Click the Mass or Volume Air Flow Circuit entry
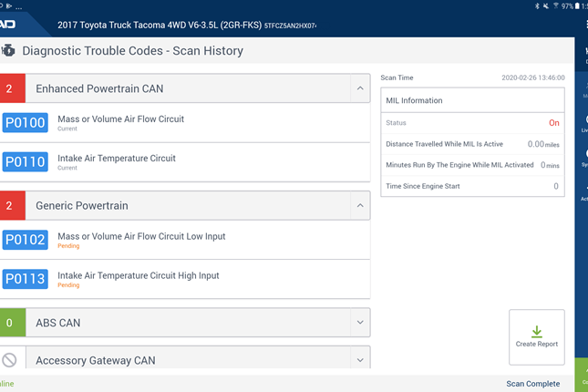Viewport: 588px width, 392px height. pos(120,119)
